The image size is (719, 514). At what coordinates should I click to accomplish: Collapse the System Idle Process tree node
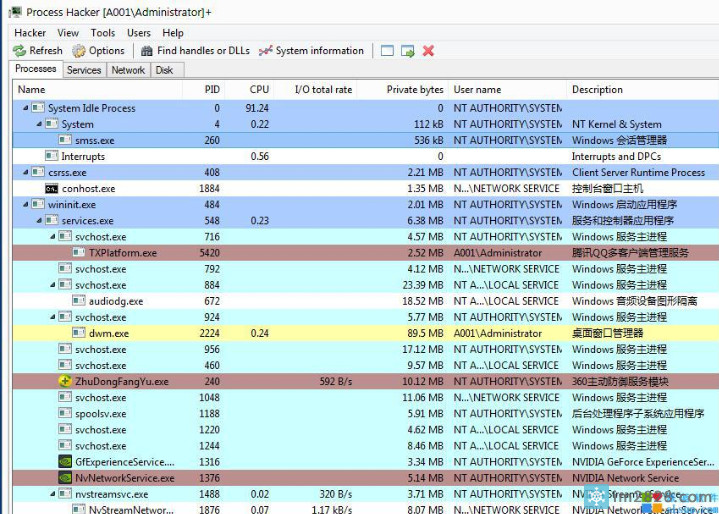[26, 108]
